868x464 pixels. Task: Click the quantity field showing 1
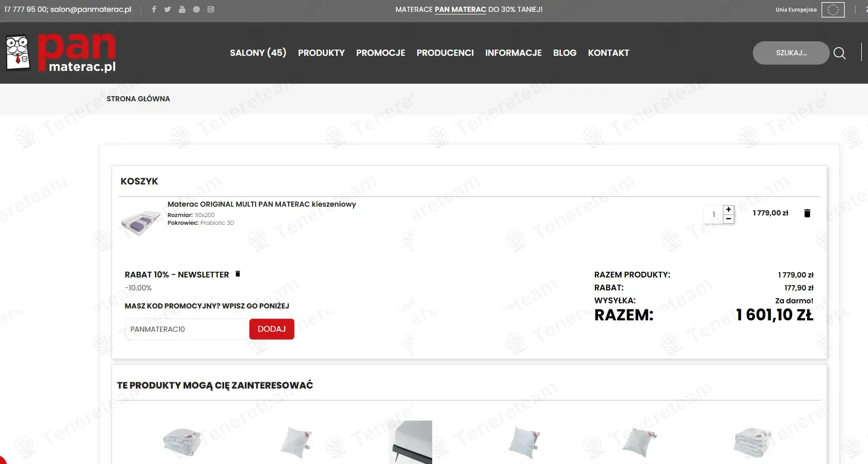(x=714, y=214)
